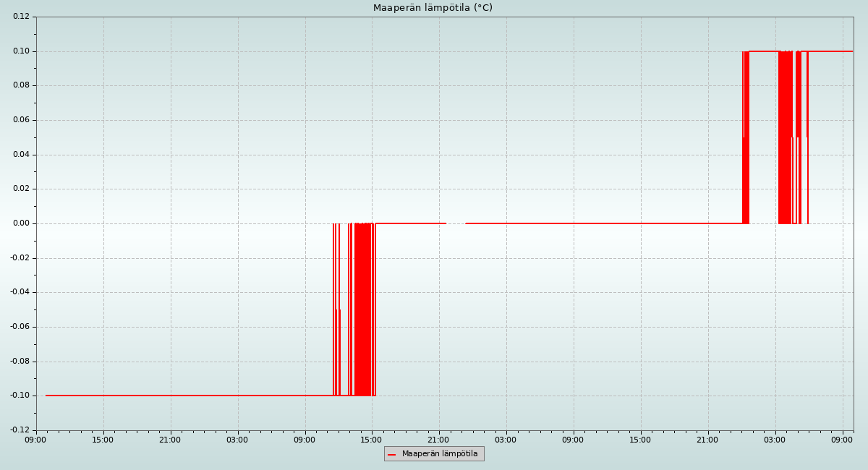The image size is (868, 470).
Task: Click the gap in the 0.00 red line
Action: click(x=456, y=223)
